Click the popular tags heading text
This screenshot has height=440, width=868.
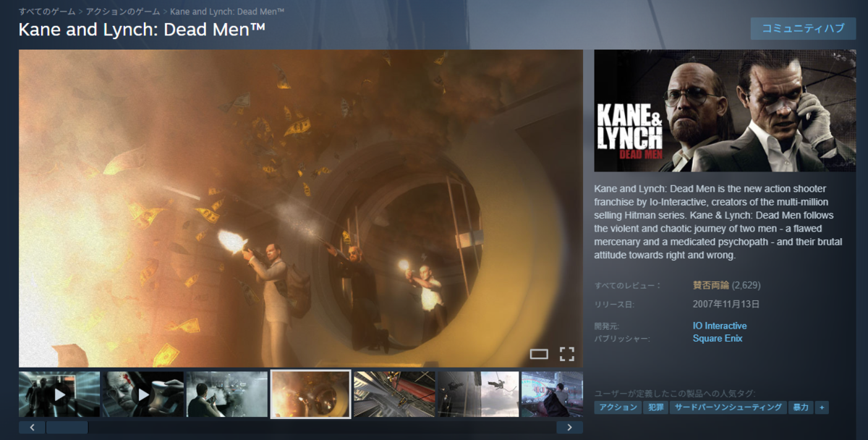tap(675, 393)
